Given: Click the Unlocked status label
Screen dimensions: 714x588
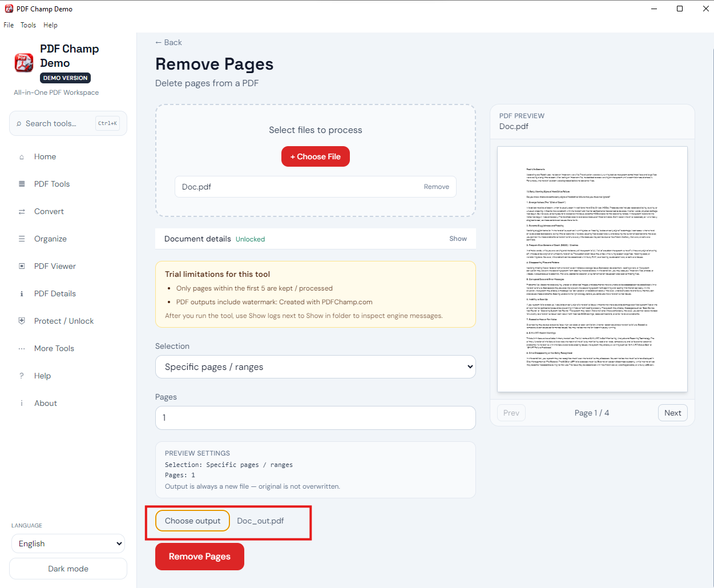Looking at the screenshot, I should tap(251, 239).
